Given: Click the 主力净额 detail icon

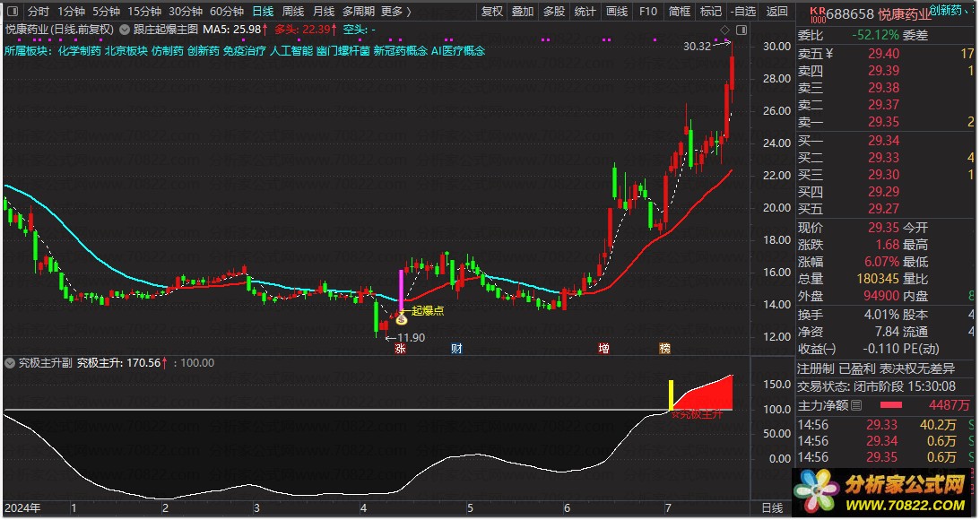Looking at the screenshot, I should click(856, 405).
